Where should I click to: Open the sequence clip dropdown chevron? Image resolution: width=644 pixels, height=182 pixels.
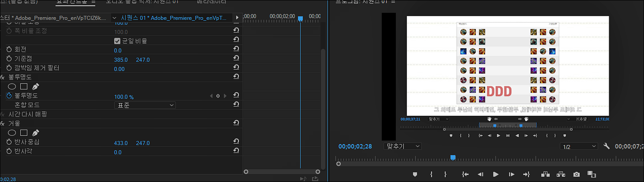pyautogui.click(x=115, y=18)
